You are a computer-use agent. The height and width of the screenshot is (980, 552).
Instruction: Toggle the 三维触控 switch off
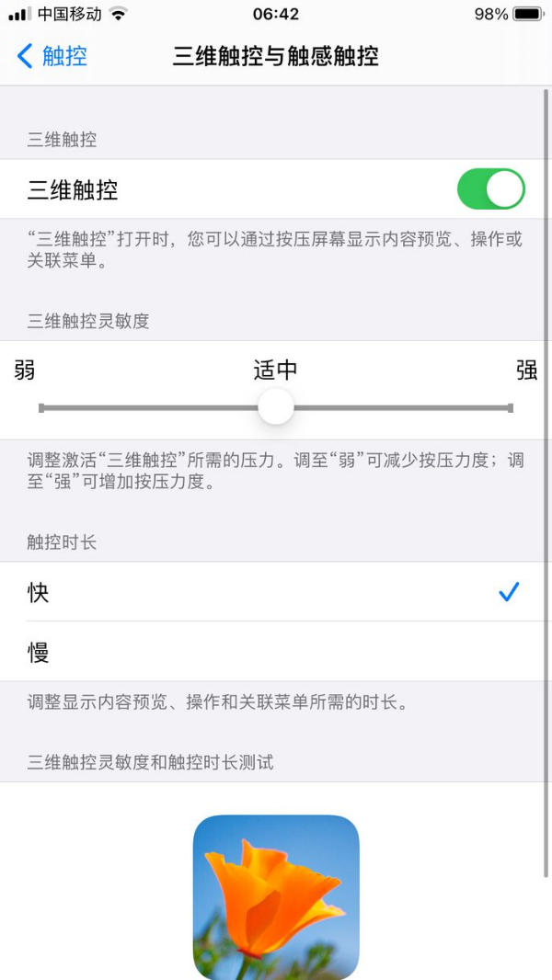pos(490,188)
